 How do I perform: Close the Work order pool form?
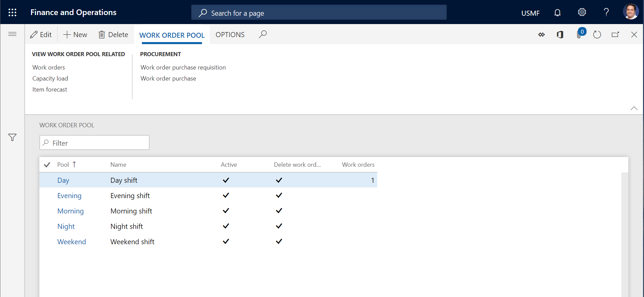click(634, 34)
